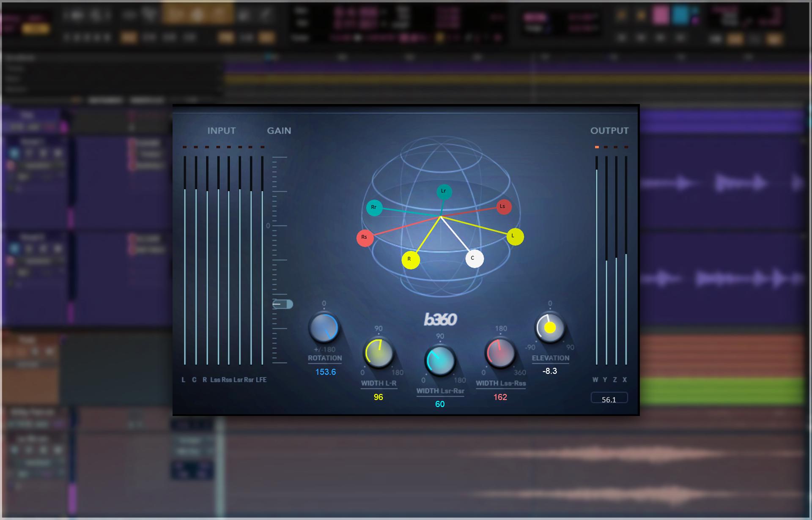Click the INPUT heading
The height and width of the screenshot is (520, 812).
pyautogui.click(x=222, y=131)
